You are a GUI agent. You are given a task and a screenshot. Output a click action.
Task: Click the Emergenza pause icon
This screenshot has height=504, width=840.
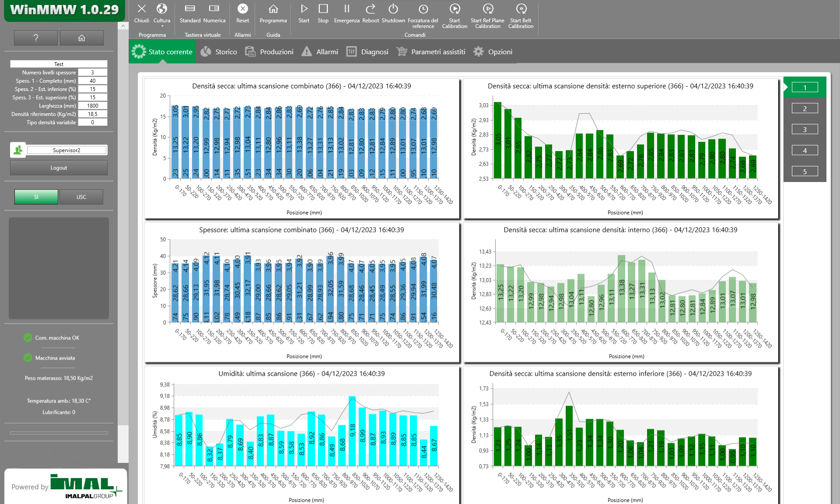coord(346,9)
